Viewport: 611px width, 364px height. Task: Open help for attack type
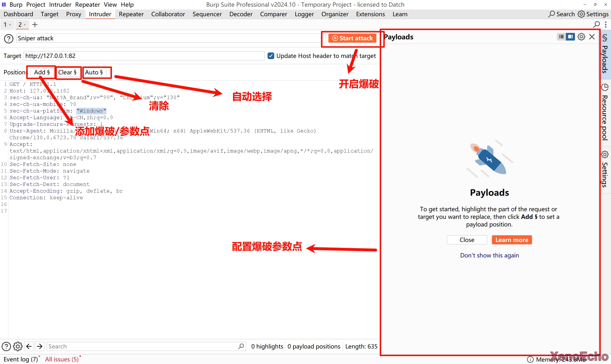point(9,39)
